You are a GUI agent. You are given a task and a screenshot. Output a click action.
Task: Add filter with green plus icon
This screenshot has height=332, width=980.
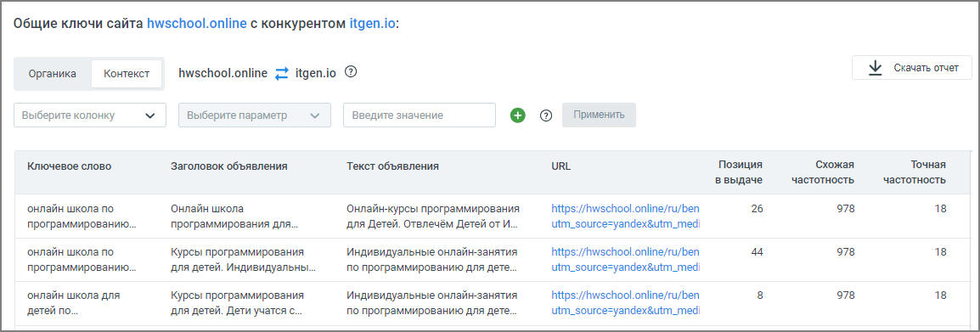[x=518, y=115]
